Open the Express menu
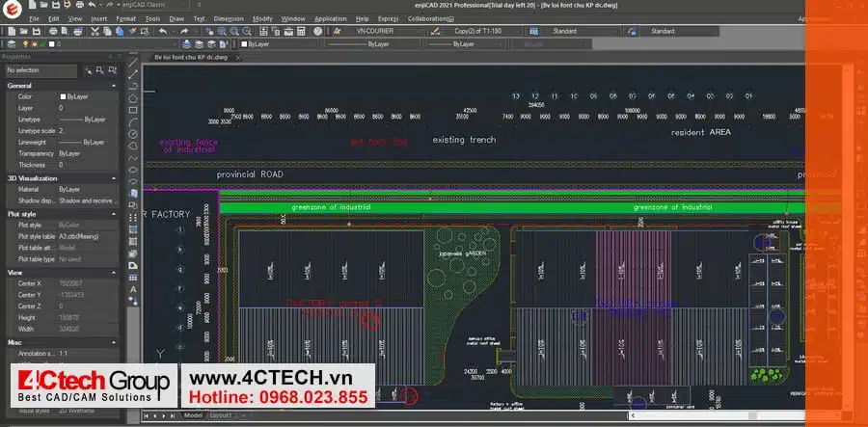Screen dimensions: 868x427 coord(388,19)
